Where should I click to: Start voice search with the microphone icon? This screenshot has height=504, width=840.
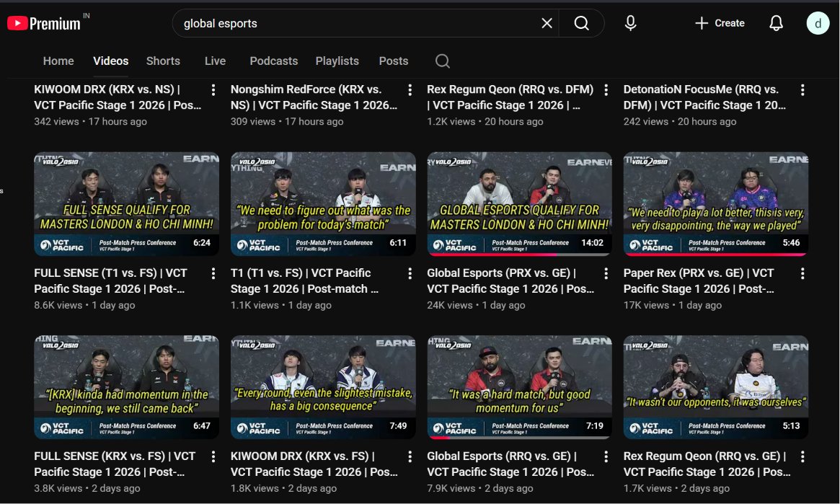tap(630, 23)
